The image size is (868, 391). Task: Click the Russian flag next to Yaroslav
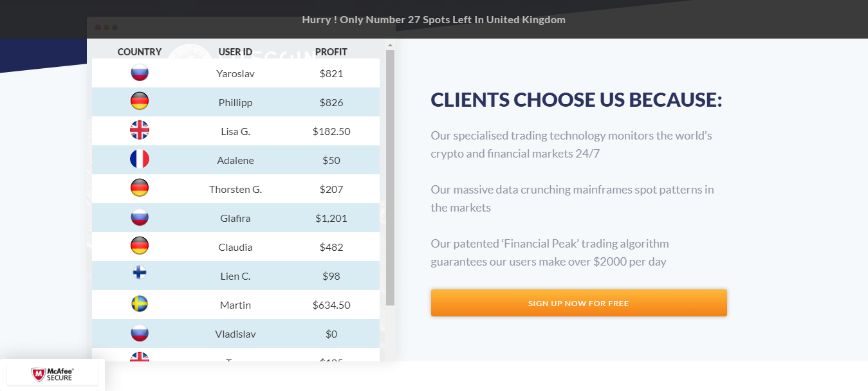click(x=140, y=73)
